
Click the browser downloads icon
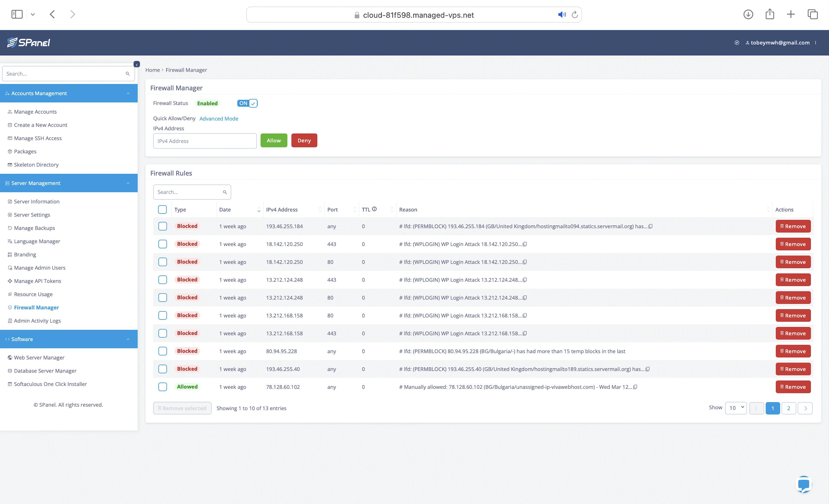click(x=748, y=14)
